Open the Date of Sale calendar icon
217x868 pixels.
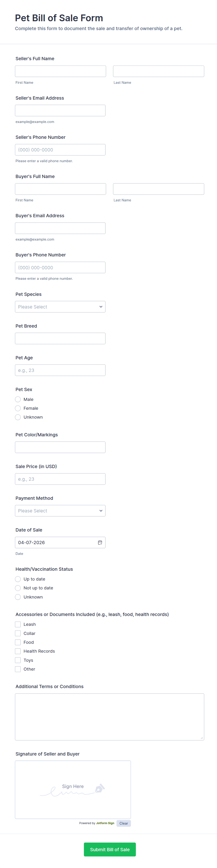[100, 542]
